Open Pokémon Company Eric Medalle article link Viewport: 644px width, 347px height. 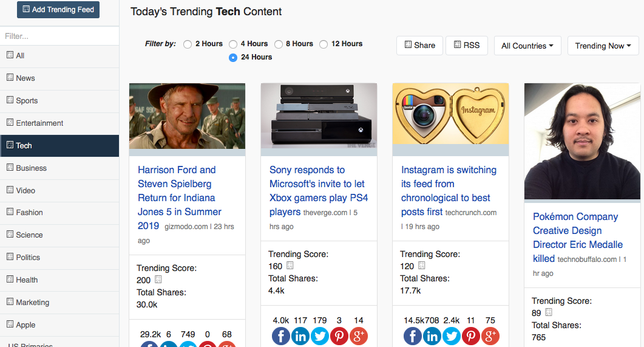point(577,237)
